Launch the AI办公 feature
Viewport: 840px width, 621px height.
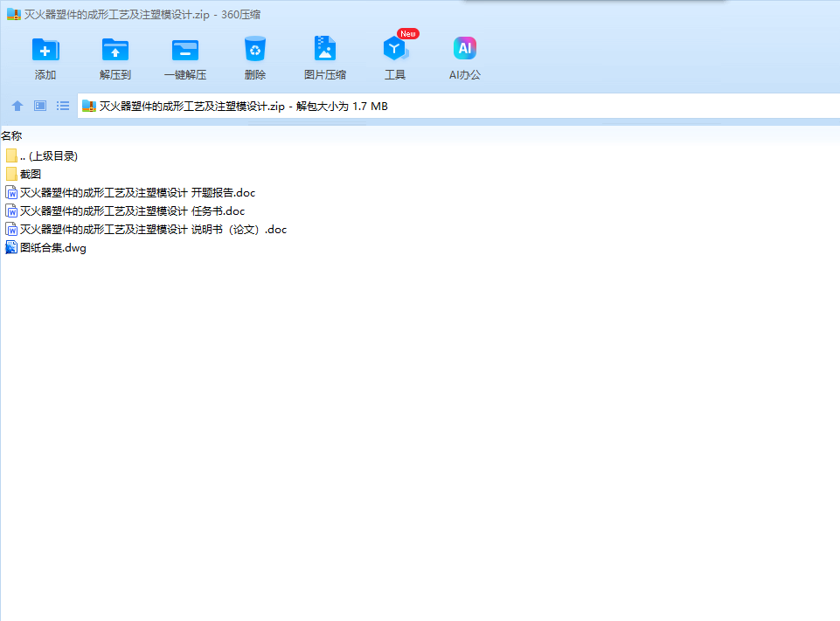464,48
